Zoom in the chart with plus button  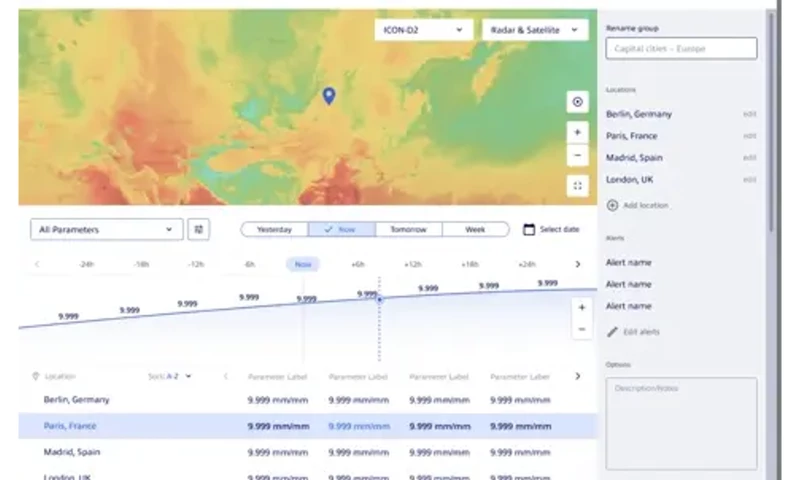582,308
